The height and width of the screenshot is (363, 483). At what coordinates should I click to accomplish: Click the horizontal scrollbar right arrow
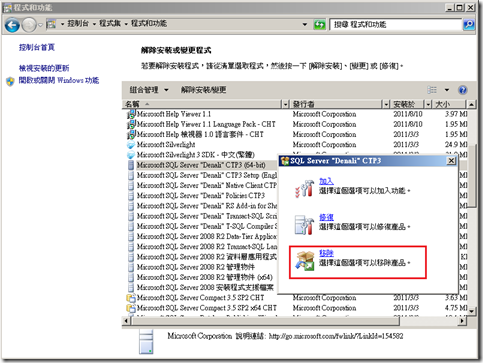[x=462, y=321]
